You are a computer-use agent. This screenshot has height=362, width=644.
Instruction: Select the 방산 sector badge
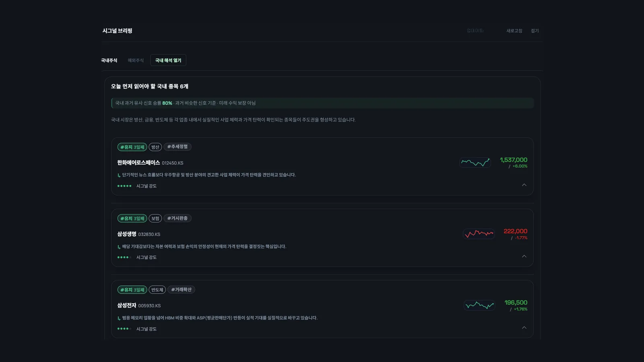click(x=155, y=147)
